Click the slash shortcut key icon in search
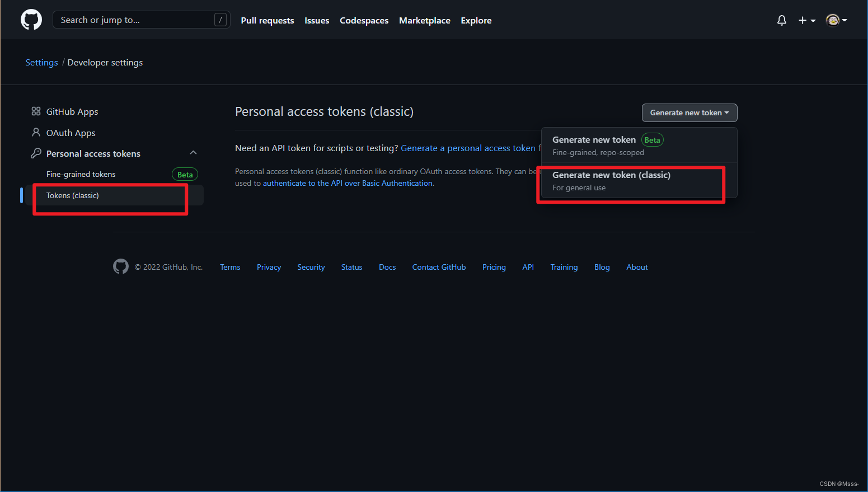This screenshot has width=868, height=492. 220,20
